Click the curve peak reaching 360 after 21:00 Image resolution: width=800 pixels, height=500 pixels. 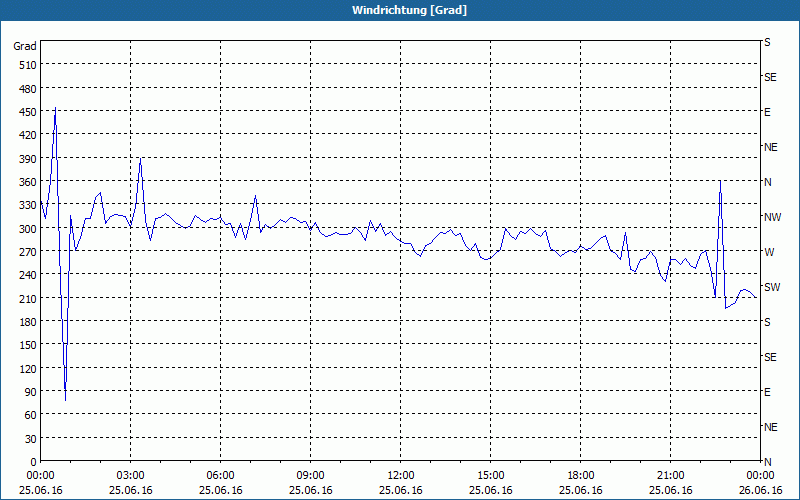[720, 181]
